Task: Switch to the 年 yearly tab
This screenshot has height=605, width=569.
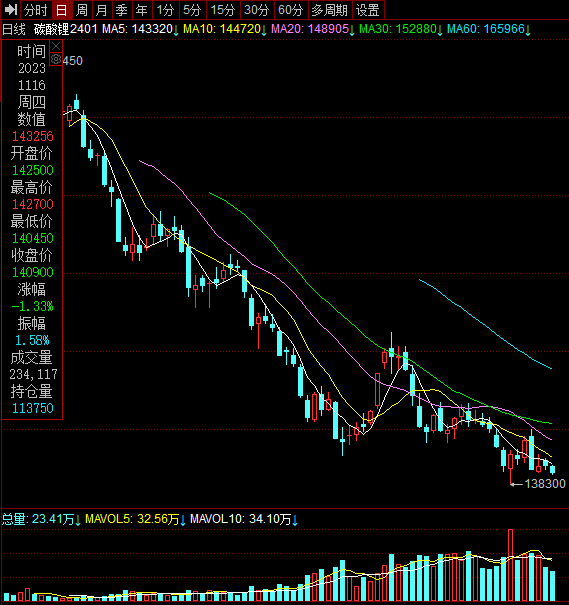Action: point(142,10)
